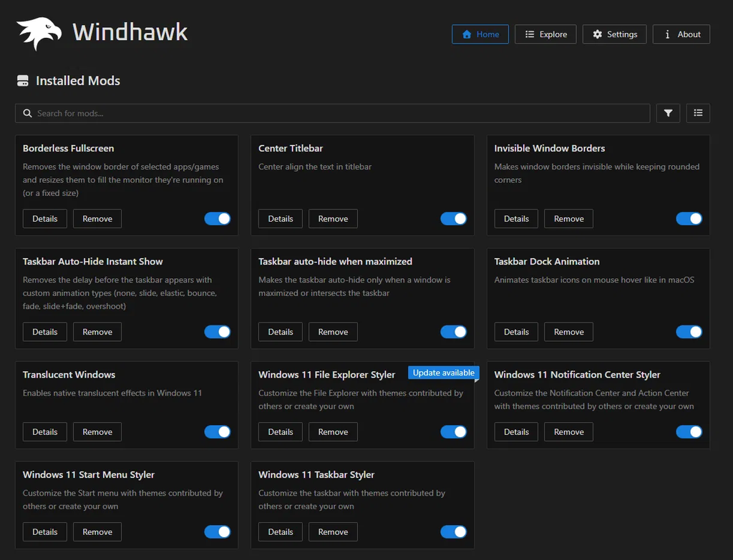
Task: Show Details for Taskbar Auto-Hide Instant Show
Action: tap(45, 332)
